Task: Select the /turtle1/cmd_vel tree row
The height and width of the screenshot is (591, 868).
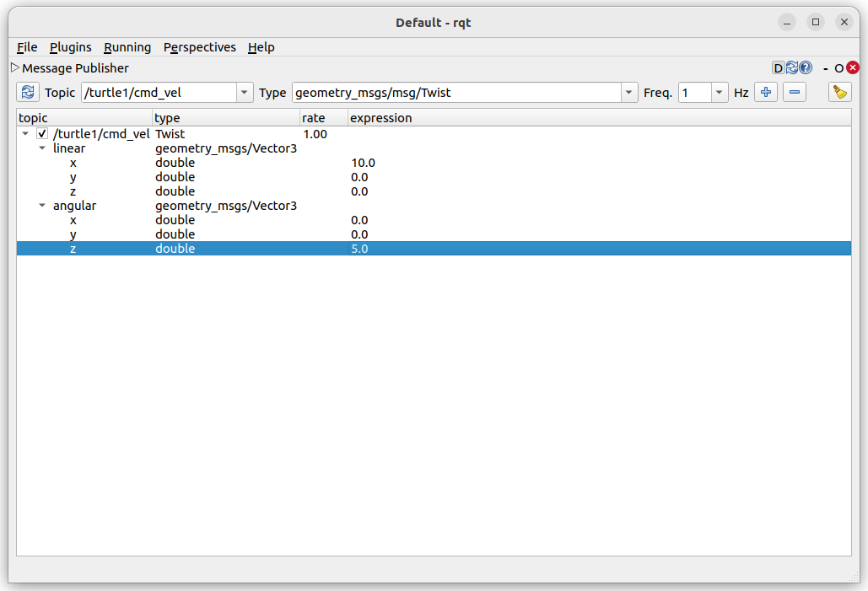Action: [434, 134]
